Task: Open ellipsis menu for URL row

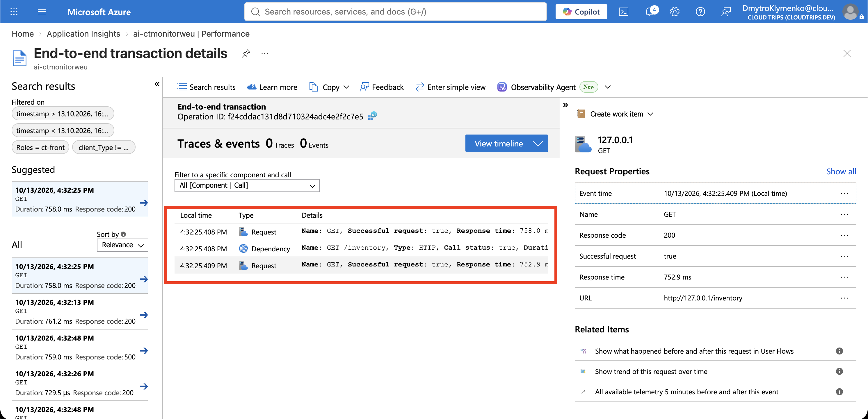Action: click(844, 298)
